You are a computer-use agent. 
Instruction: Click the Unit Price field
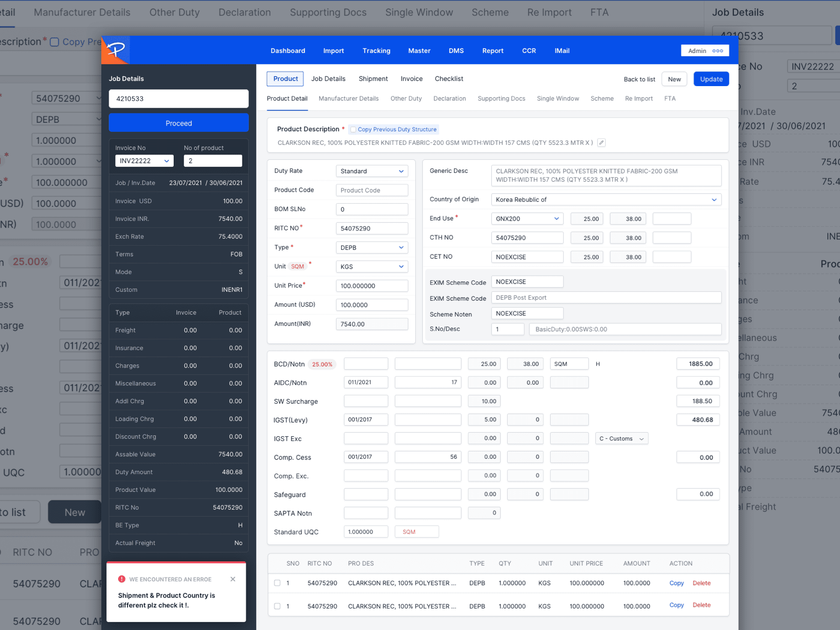pyautogui.click(x=372, y=286)
